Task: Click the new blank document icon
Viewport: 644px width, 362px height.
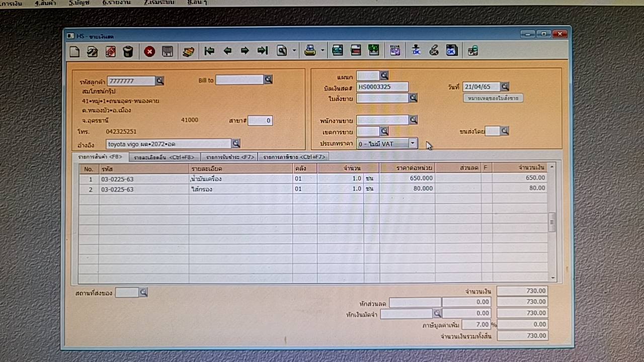Action: [74, 51]
